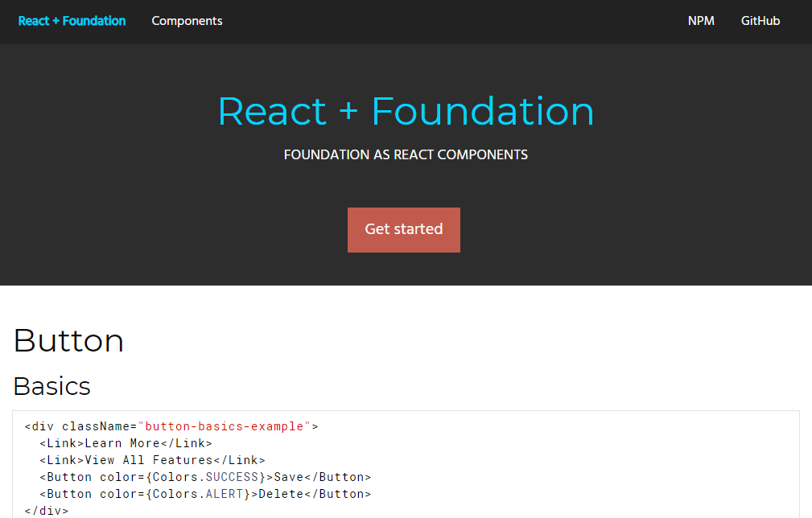The width and height of the screenshot is (812, 518).
Task: Visit the GitHub link in navbar
Action: coord(760,21)
